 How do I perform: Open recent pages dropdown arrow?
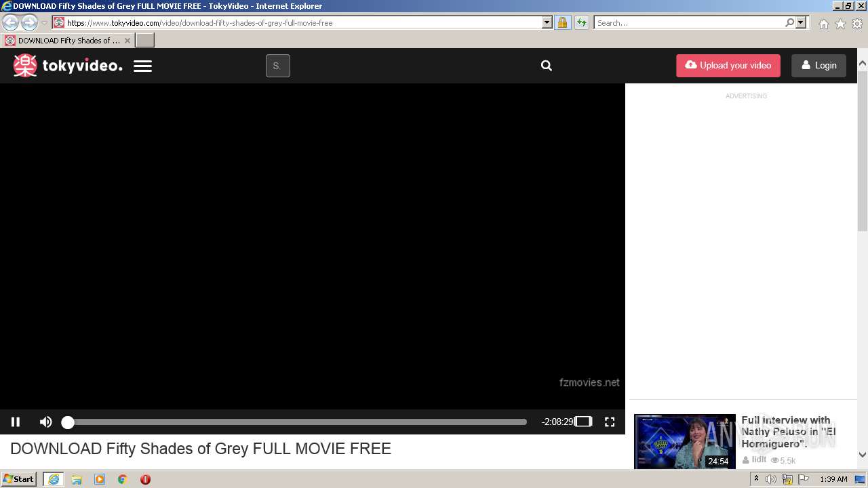coord(44,22)
